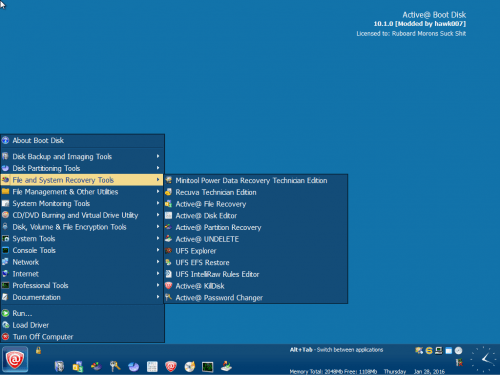The height and width of the screenshot is (375, 500).
Task: Open the Internet menu entry
Action: (x=82, y=274)
